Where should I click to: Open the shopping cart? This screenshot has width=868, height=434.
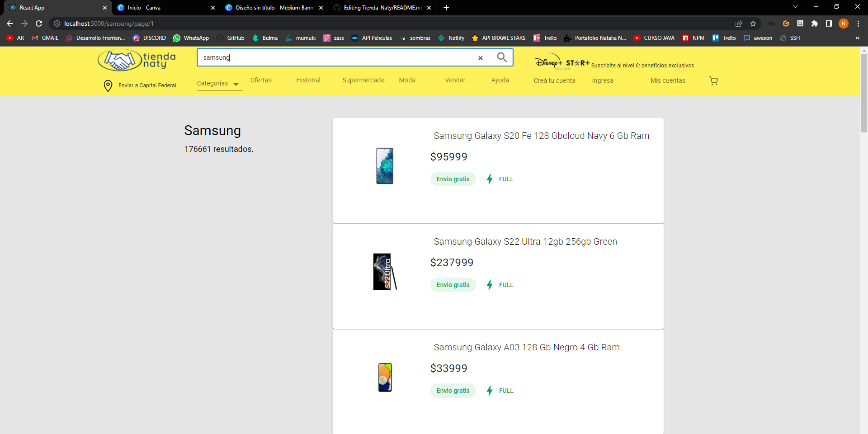coord(713,80)
